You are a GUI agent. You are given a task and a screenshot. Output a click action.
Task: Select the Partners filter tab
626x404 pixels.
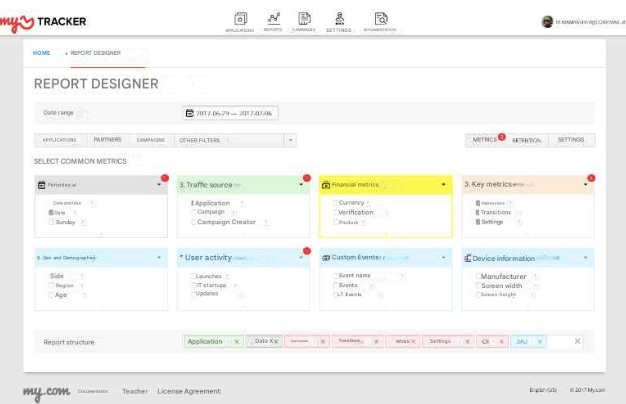(107, 140)
